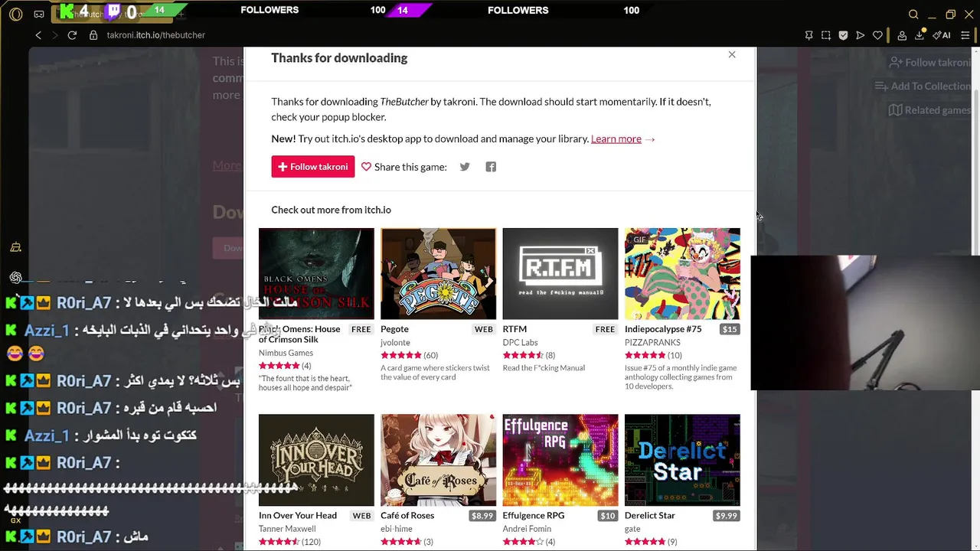Close the Thanks for downloading dialog

click(732, 54)
